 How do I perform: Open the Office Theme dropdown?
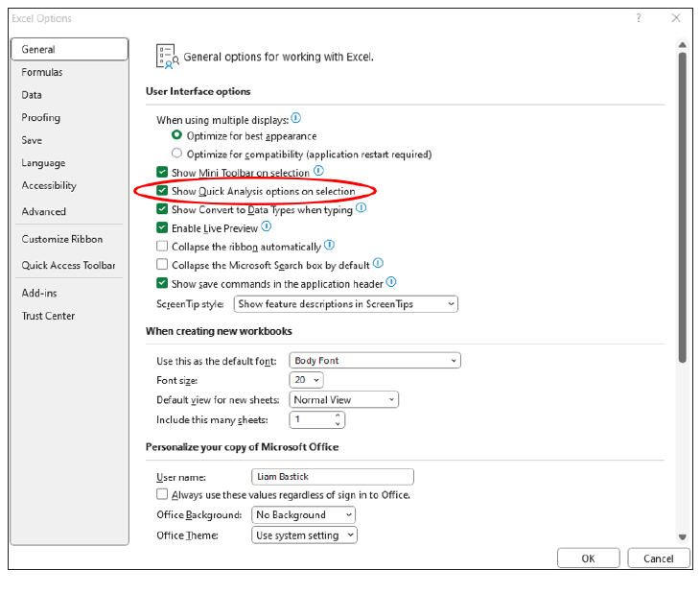(x=305, y=535)
